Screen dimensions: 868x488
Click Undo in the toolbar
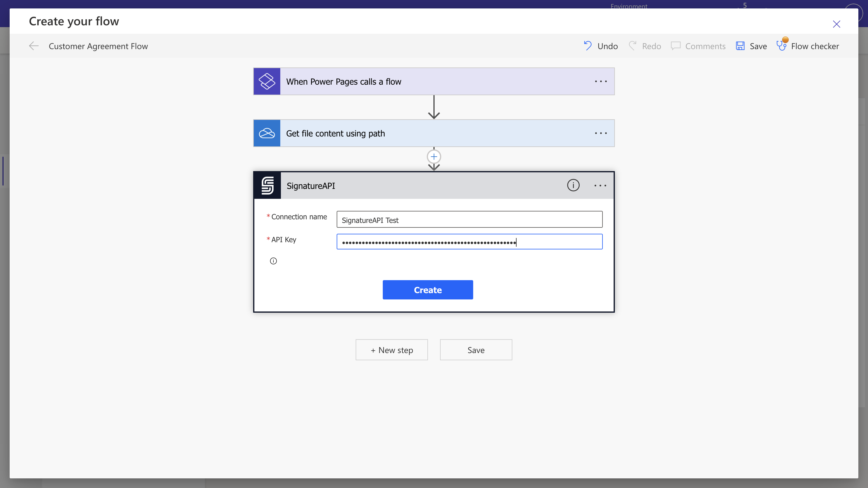pyautogui.click(x=601, y=46)
